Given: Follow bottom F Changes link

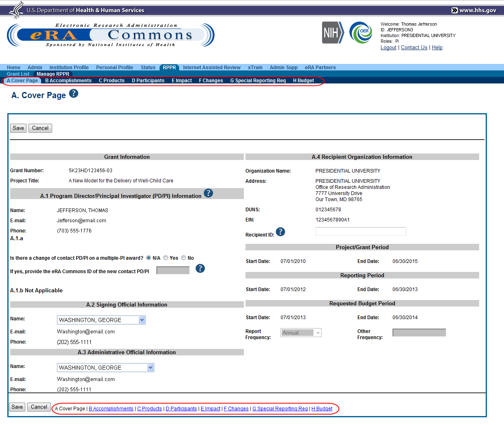Looking at the screenshot, I should (x=236, y=409).
